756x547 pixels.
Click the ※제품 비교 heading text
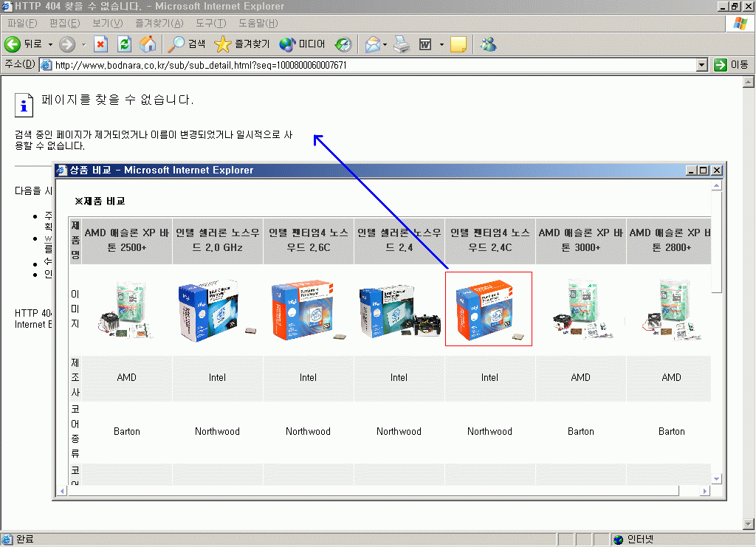click(x=100, y=201)
